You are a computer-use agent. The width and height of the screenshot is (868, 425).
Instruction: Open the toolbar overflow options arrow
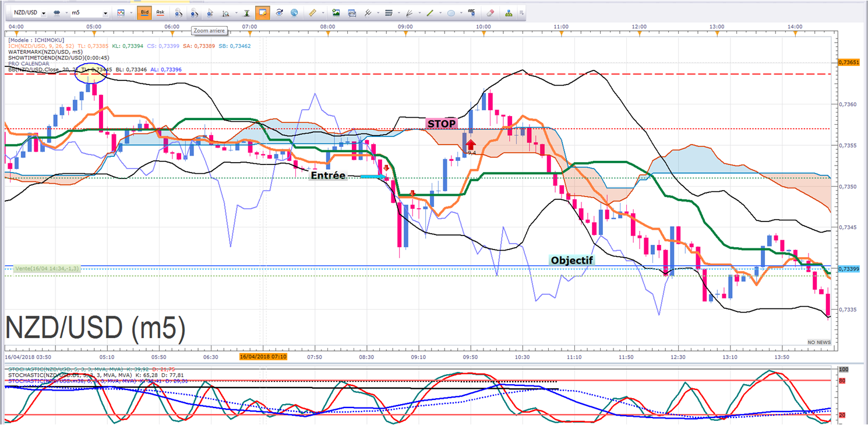[x=521, y=13]
